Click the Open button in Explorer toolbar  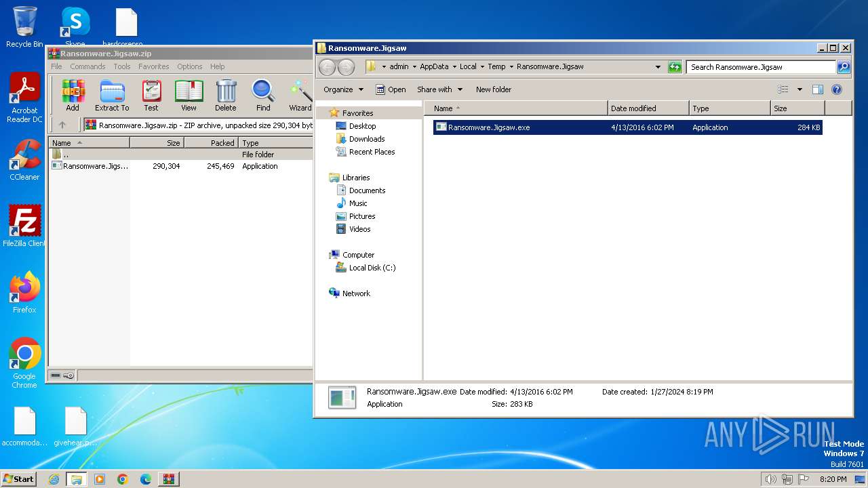(x=391, y=89)
